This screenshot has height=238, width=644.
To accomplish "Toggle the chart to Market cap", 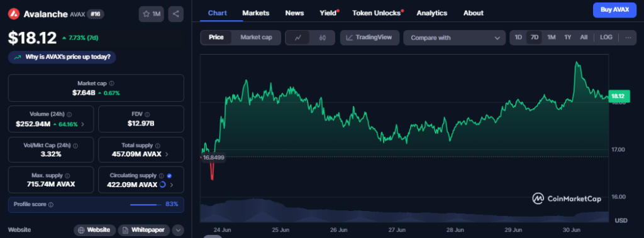I will [x=257, y=37].
